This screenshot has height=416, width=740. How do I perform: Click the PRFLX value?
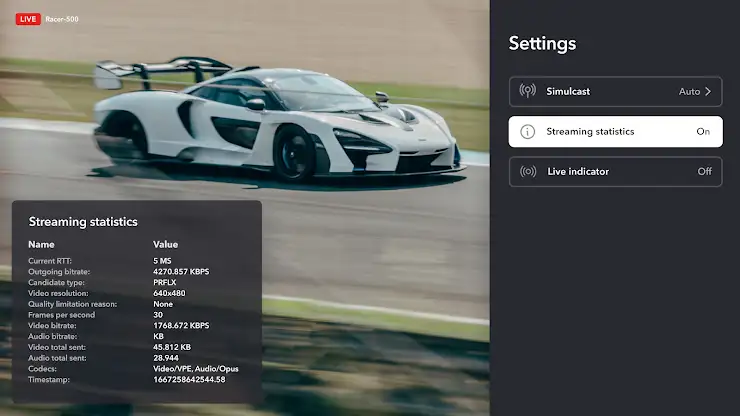(x=164, y=282)
